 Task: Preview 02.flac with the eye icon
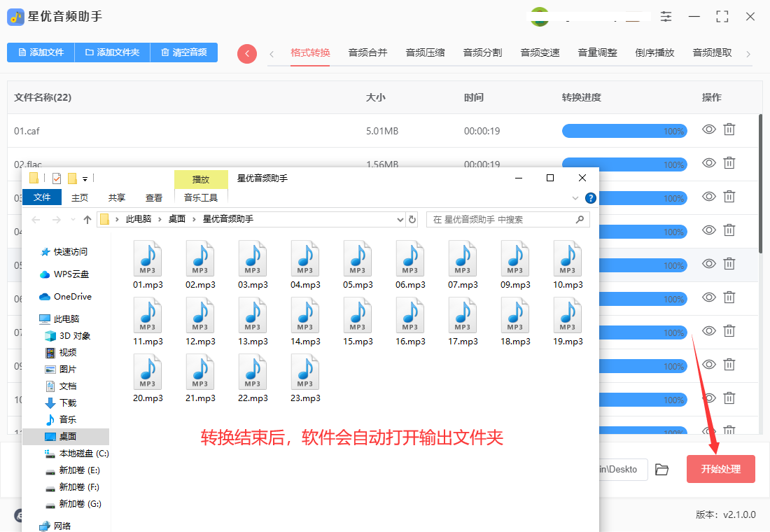[x=708, y=162]
